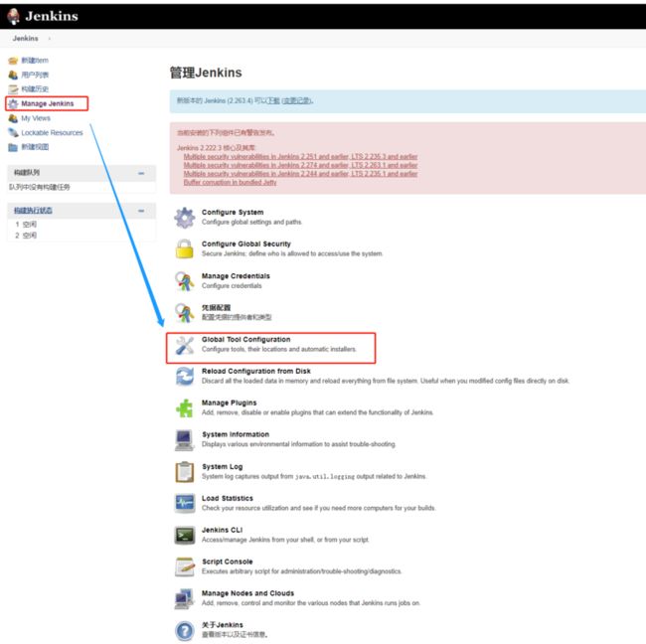Image resolution: width=646 pixels, height=644 pixels.
Task: Open the user list icon in sidebar
Action: (13, 75)
